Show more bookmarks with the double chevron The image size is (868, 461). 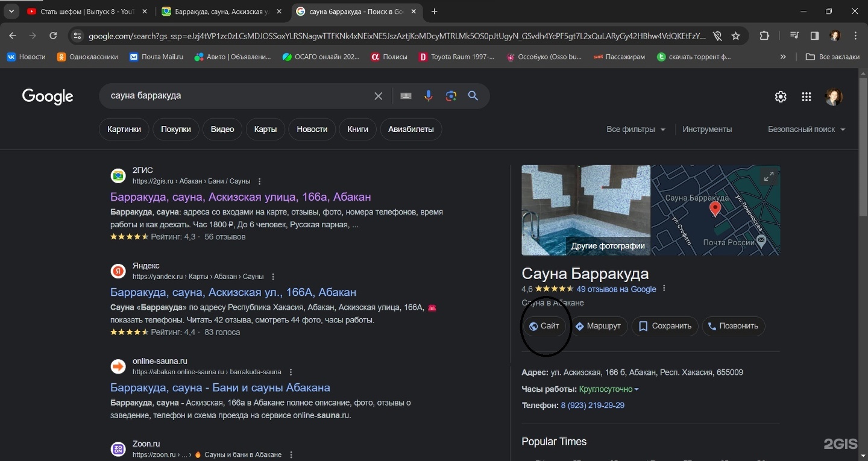coord(783,57)
